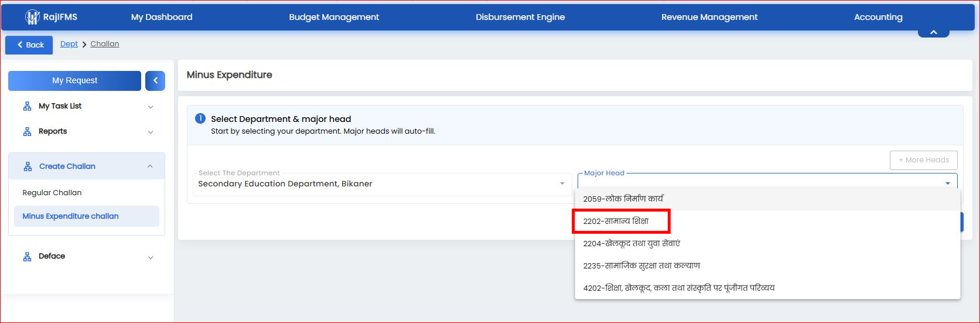The image size is (980, 323).
Task: Open the Select The Department dropdown
Action: 383,183
